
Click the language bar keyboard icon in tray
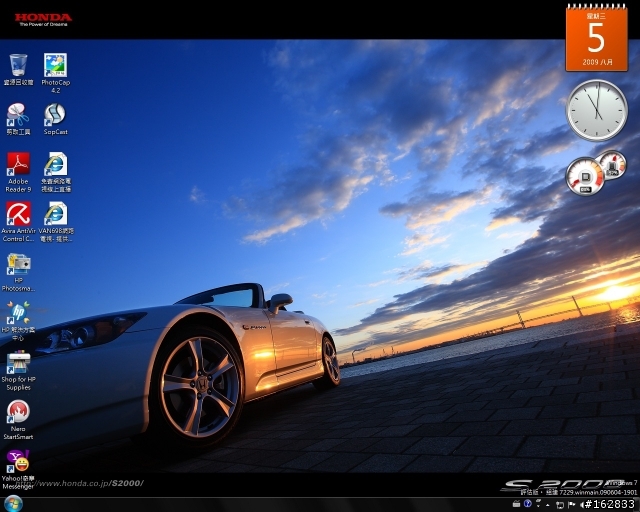pyautogui.click(x=516, y=504)
